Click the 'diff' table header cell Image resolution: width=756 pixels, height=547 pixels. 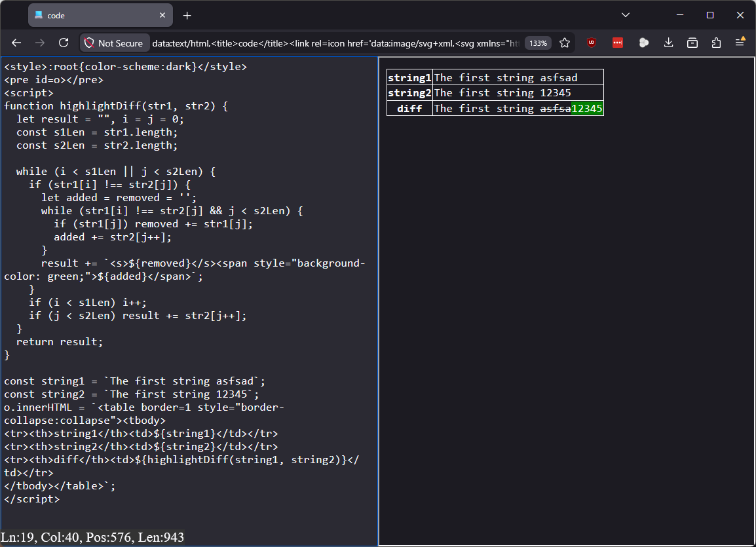pyautogui.click(x=409, y=109)
